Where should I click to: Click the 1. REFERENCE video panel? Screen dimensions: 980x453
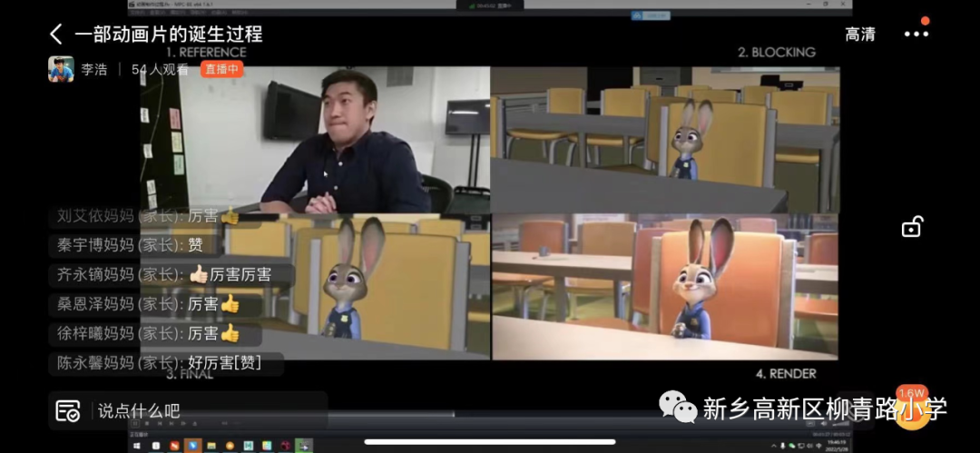(x=315, y=140)
